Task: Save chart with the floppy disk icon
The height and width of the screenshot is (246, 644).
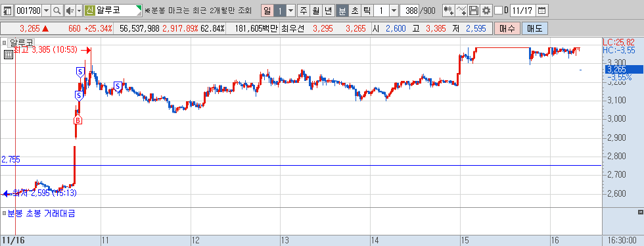Action: point(474,11)
